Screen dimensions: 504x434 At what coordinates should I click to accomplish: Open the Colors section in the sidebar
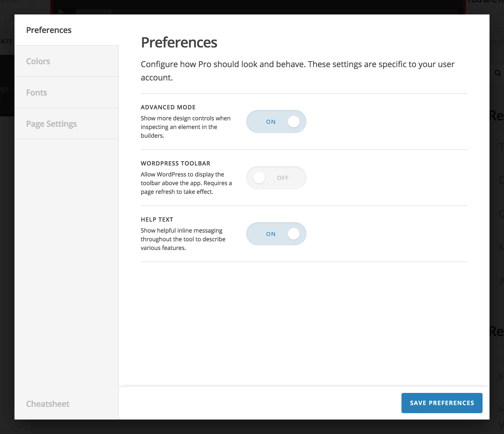38,61
